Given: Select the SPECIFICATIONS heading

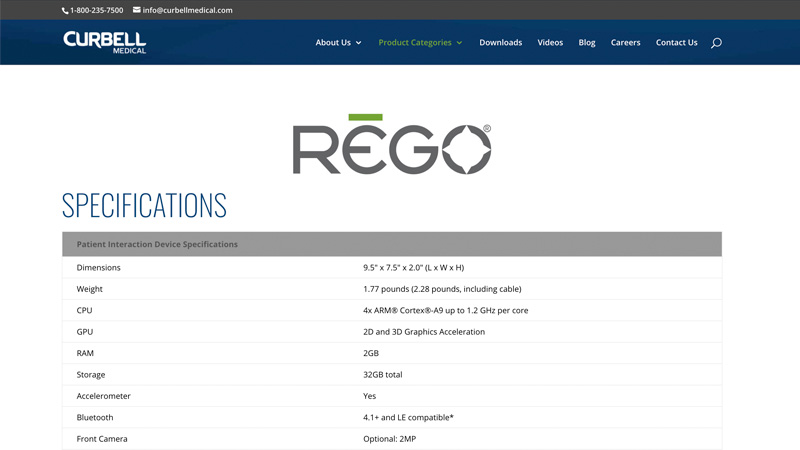Looking at the screenshot, I should coord(144,206).
